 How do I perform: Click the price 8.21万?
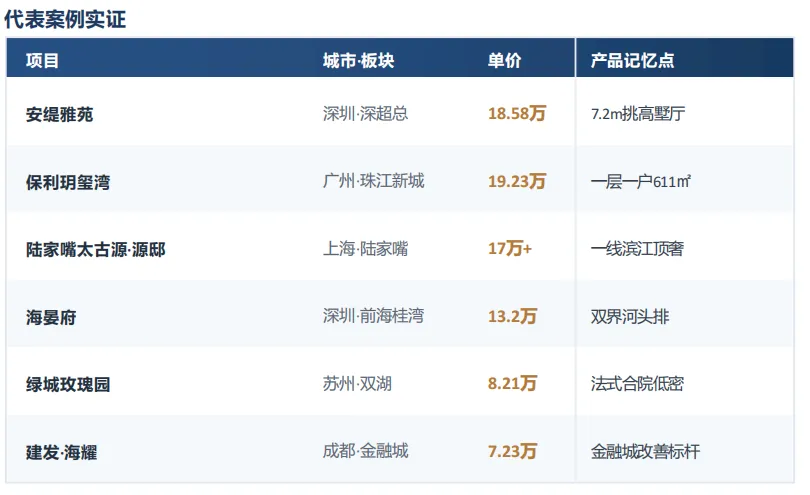pyautogui.click(x=512, y=383)
